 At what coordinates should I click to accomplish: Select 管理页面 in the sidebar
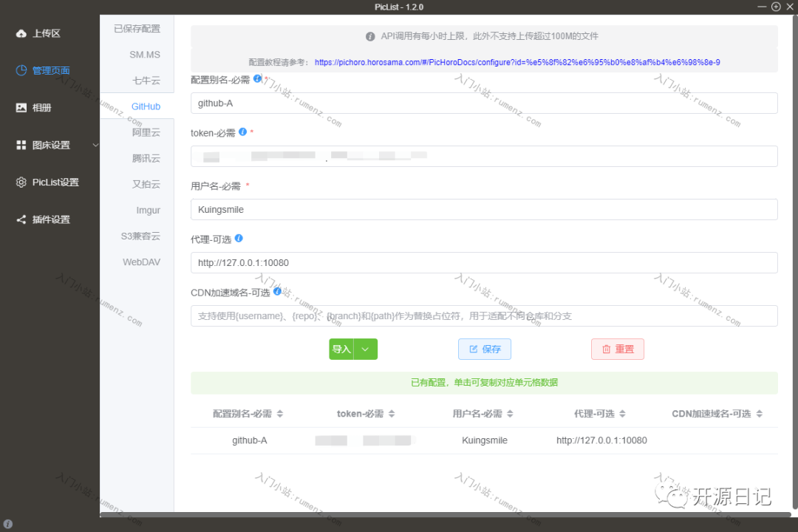point(51,71)
